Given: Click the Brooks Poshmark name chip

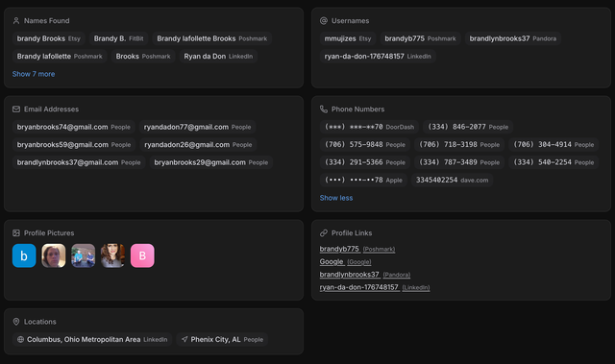Looking at the screenshot, I should point(143,57).
